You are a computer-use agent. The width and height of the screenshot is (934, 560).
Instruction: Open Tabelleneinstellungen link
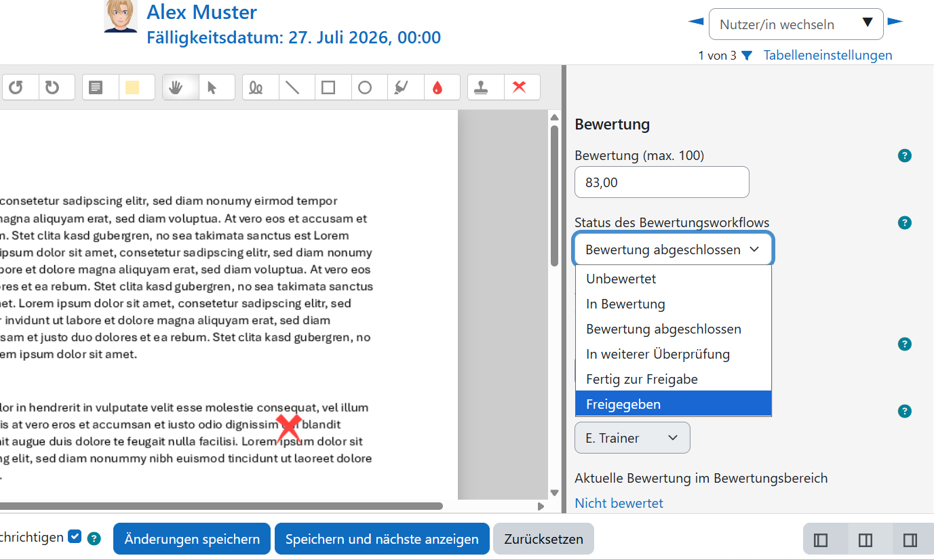pyautogui.click(x=828, y=55)
